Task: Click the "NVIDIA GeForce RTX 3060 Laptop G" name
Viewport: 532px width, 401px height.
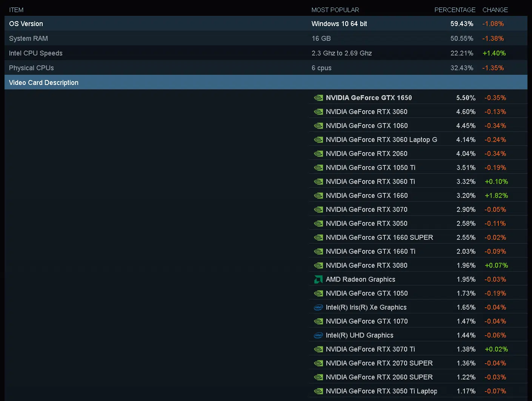Action: click(381, 140)
